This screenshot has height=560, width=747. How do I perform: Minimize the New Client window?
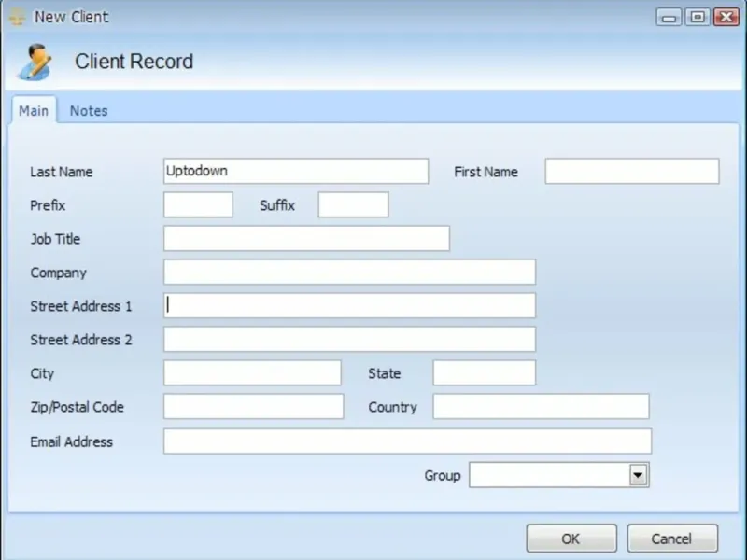[x=669, y=17]
